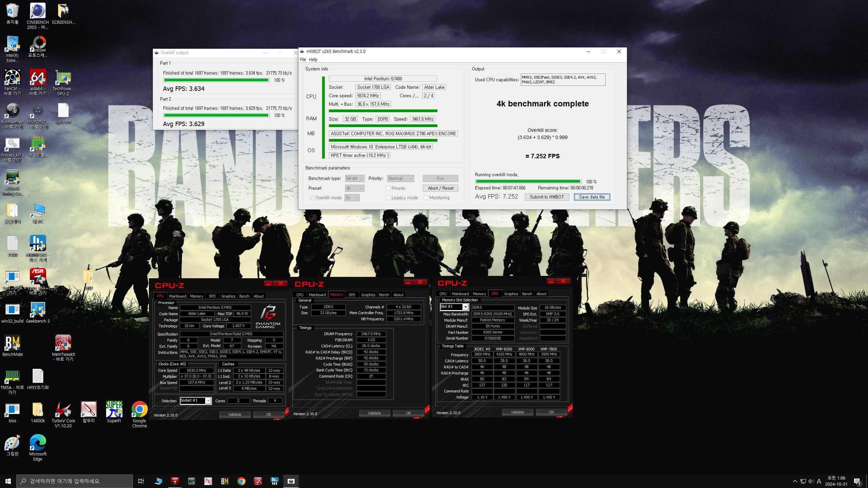Enable Monitoring checkbox

click(426, 198)
